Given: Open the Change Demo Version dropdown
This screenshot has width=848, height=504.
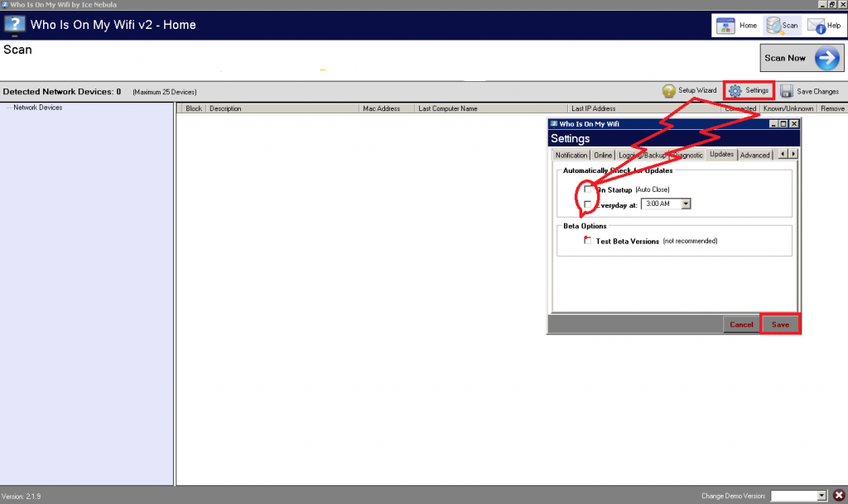Looking at the screenshot, I should 822,496.
